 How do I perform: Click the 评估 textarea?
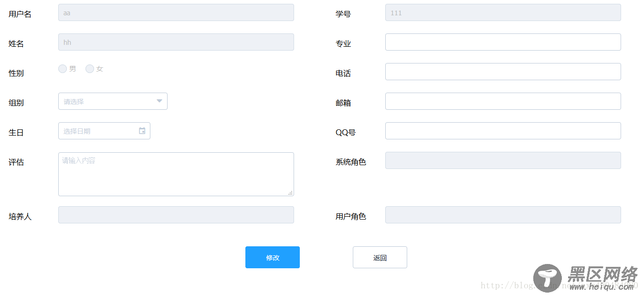pos(176,174)
